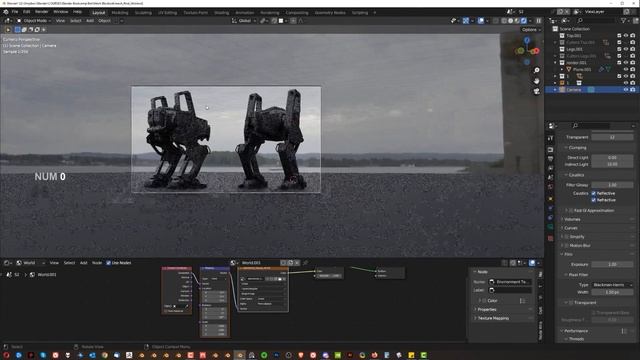The height and width of the screenshot is (360, 640).
Task: Click the outliner filter funnel icon
Action: coord(623,20)
